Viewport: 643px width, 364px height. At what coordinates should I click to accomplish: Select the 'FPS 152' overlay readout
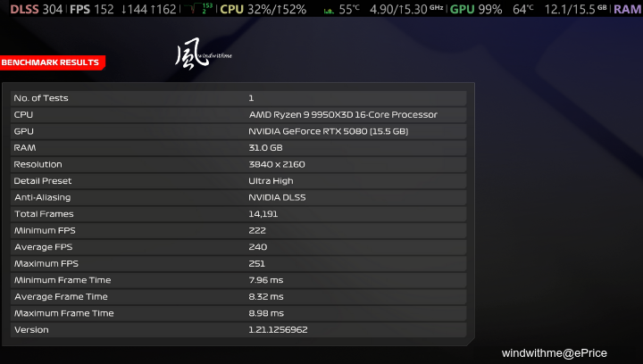(91, 9)
